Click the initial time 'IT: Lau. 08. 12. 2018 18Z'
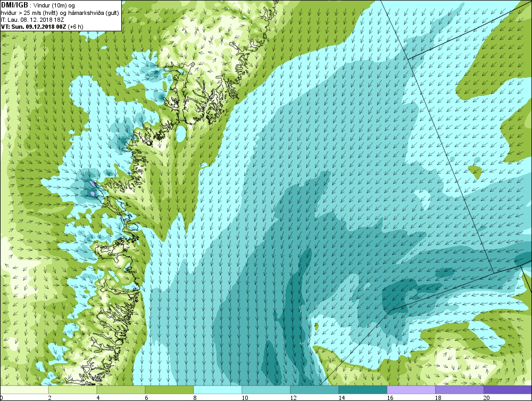 pyautogui.click(x=32, y=20)
